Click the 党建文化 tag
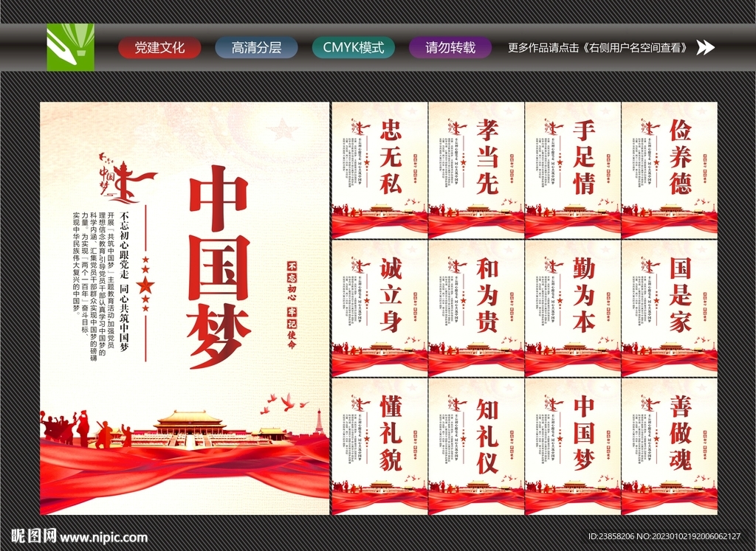This screenshot has height=551, width=756. coord(161,48)
